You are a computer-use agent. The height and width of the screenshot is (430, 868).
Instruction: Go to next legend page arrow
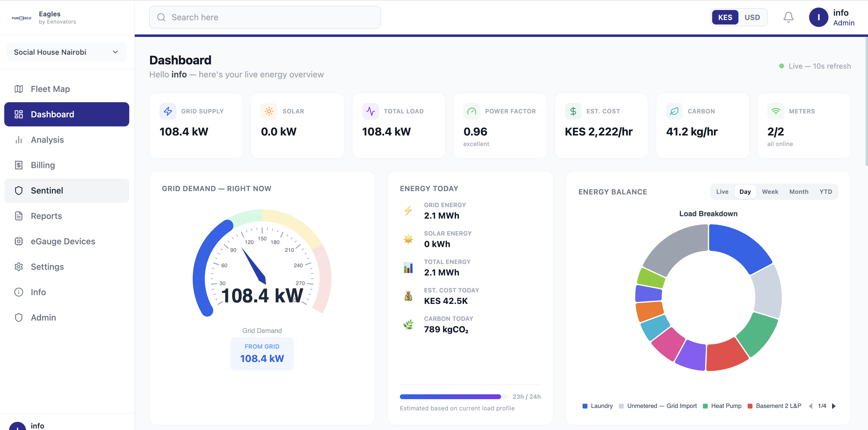coord(834,406)
